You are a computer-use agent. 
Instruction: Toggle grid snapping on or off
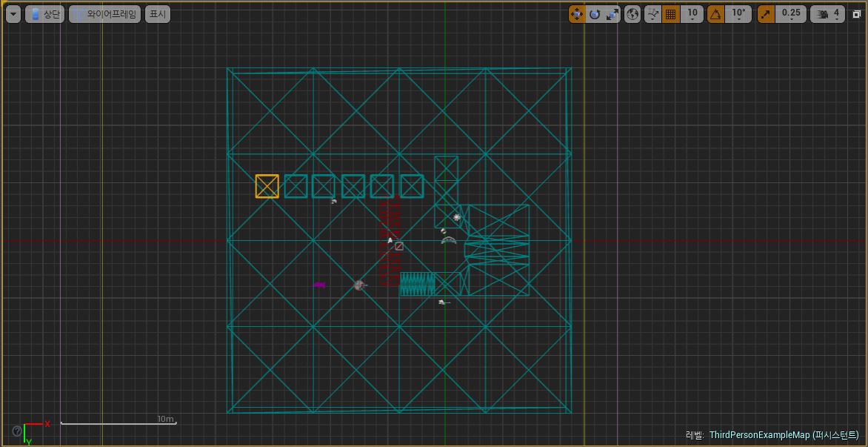coord(671,14)
